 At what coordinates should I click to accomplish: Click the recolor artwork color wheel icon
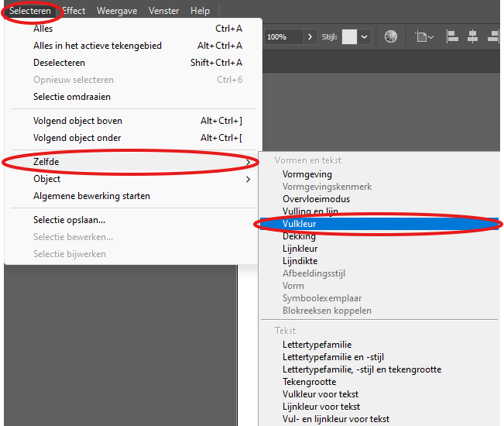391,36
